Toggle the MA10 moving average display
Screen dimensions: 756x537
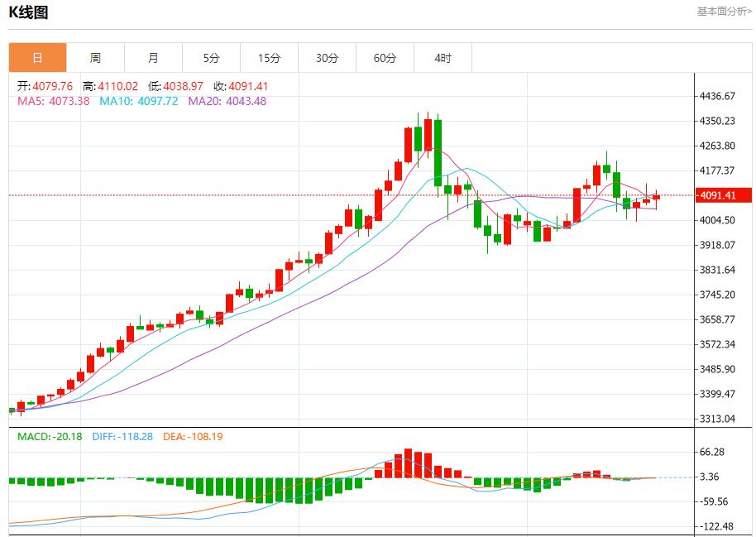pyautogui.click(x=119, y=101)
